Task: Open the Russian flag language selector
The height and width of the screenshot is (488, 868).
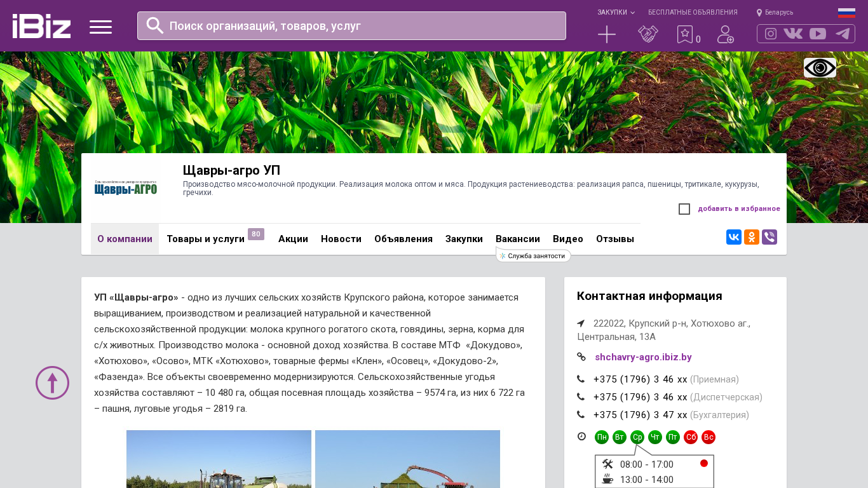Action: point(846,12)
